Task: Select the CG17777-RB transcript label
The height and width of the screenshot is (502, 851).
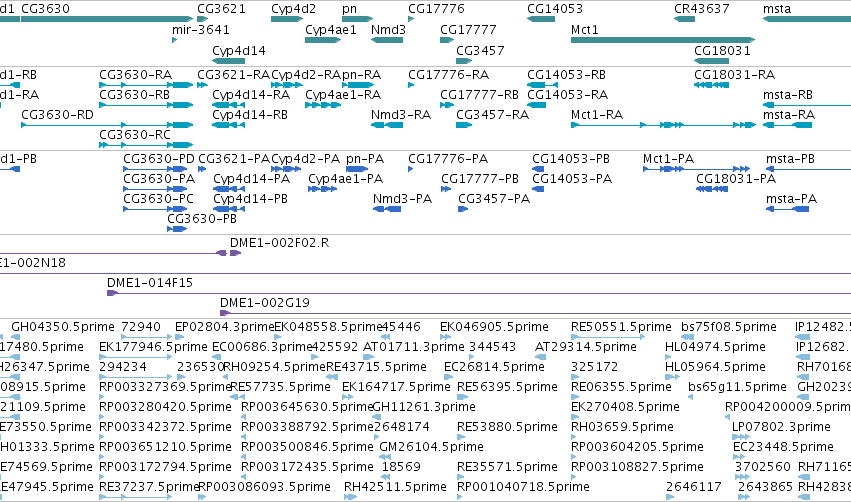Action: pos(479,94)
